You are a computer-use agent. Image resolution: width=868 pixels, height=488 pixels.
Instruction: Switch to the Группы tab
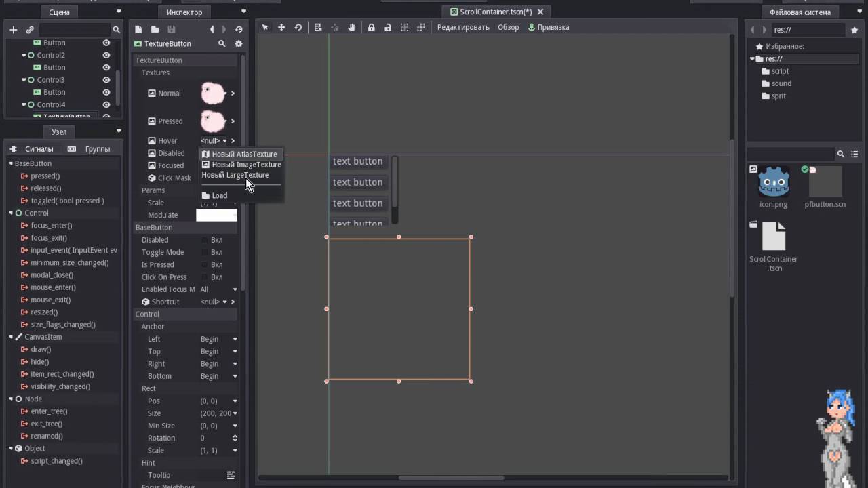pos(90,149)
